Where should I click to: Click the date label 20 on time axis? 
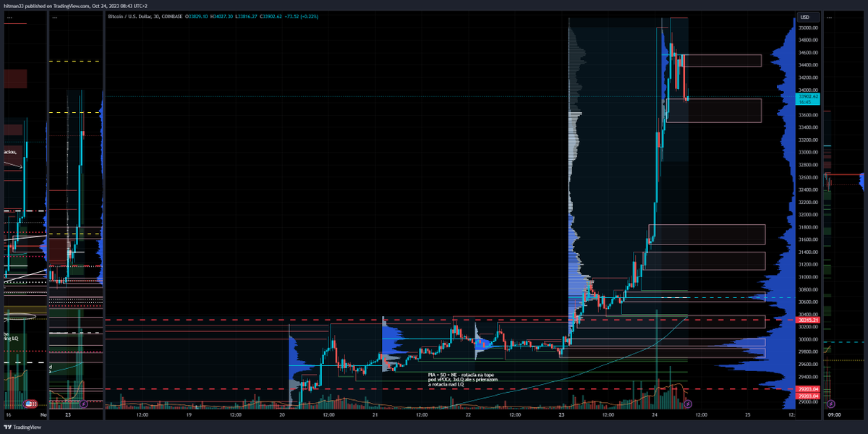coord(281,415)
